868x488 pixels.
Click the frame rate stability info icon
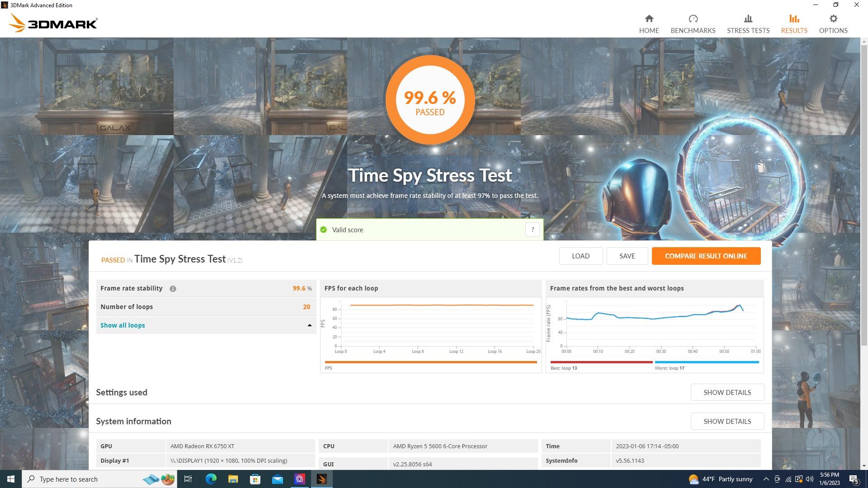(x=173, y=289)
